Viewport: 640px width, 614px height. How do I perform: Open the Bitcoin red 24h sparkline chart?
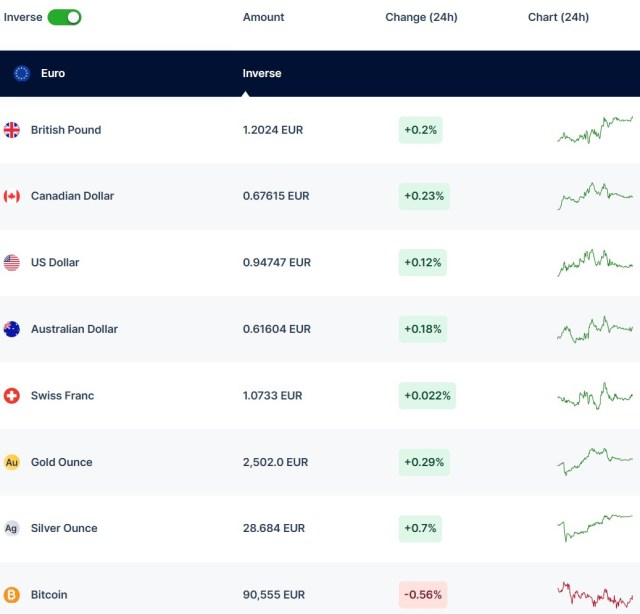tap(595, 595)
